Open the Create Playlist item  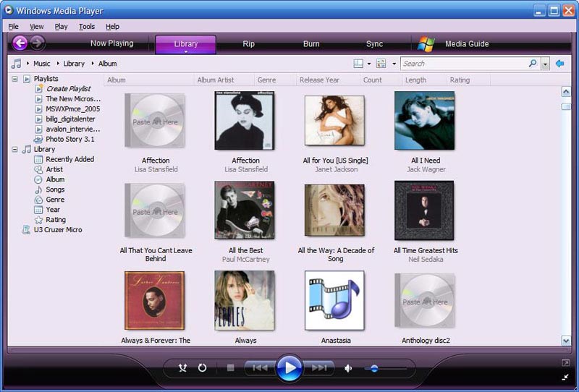click(68, 88)
